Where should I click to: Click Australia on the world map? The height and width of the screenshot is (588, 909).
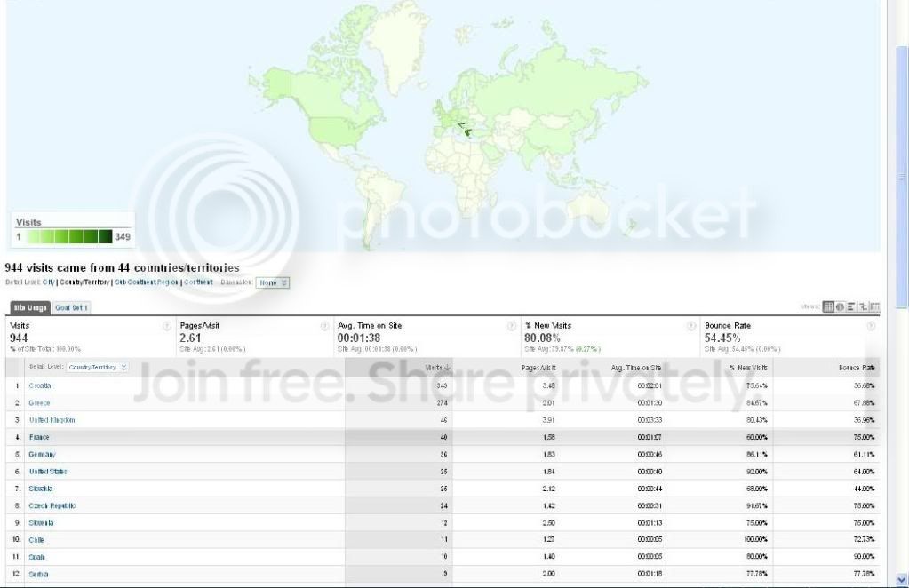click(x=586, y=210)
